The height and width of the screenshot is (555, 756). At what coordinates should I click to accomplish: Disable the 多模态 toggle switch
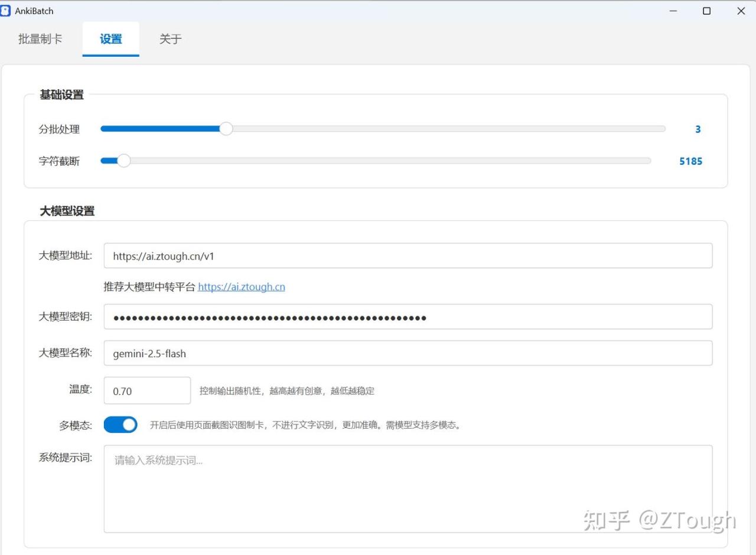pyautogui.click(x=120, y=425)
